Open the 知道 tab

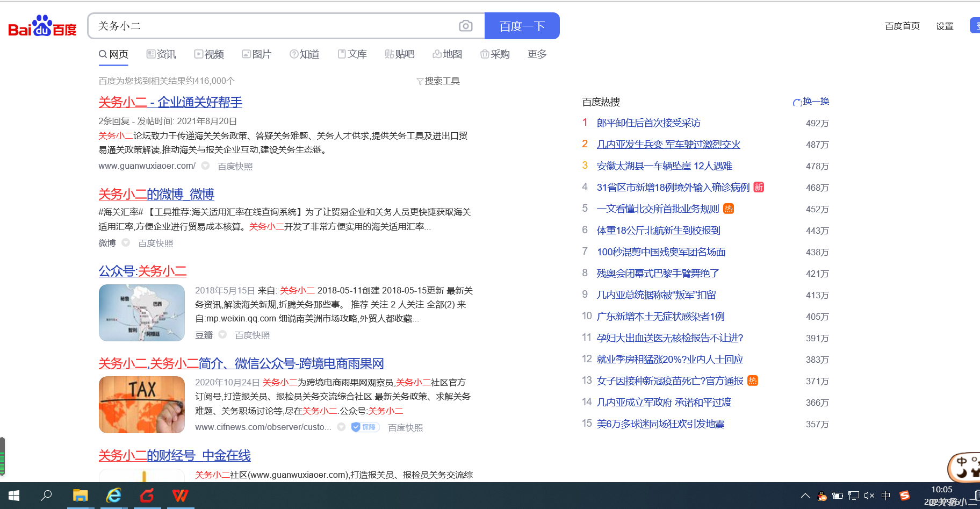[x=304, y=54]
